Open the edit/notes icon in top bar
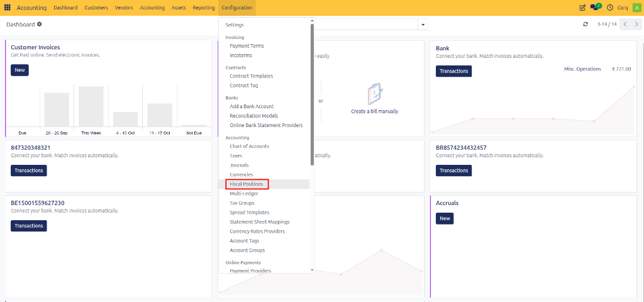 (582, 8)
